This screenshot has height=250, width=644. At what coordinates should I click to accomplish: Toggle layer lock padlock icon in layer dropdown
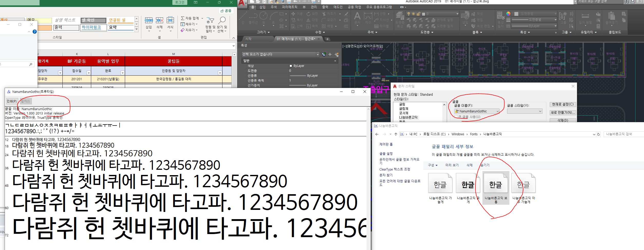point(418,14)
